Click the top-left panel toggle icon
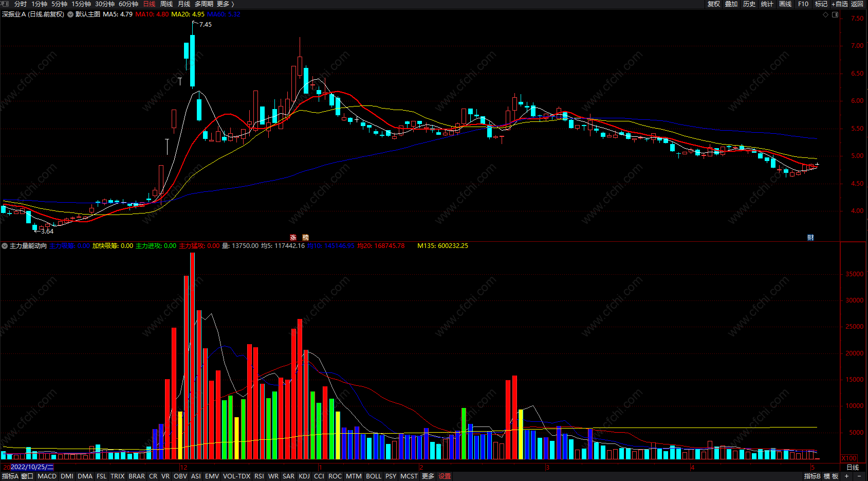Screen dimensions: 868x481 (5, 4)
